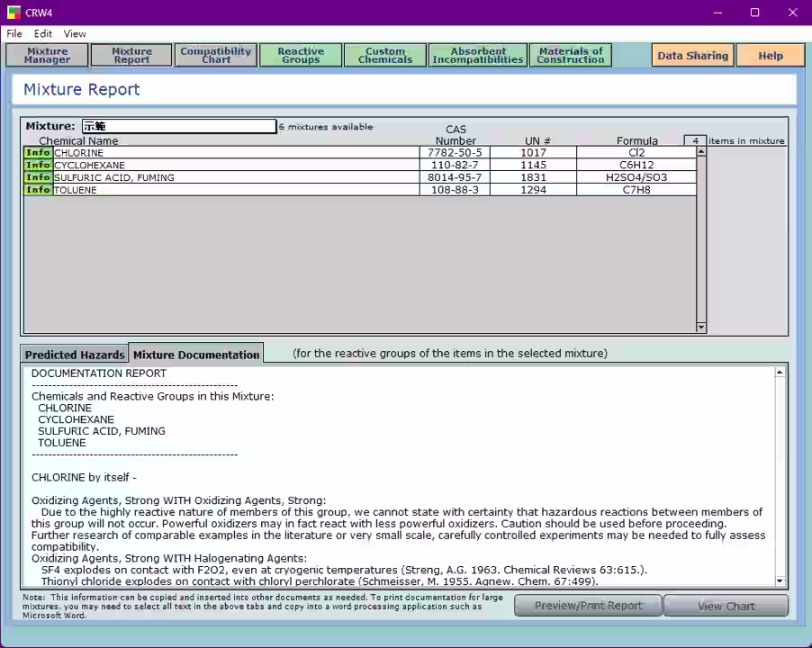Click the Preview/Print Report button
The image size is (812, 648).
click(588, 606)
